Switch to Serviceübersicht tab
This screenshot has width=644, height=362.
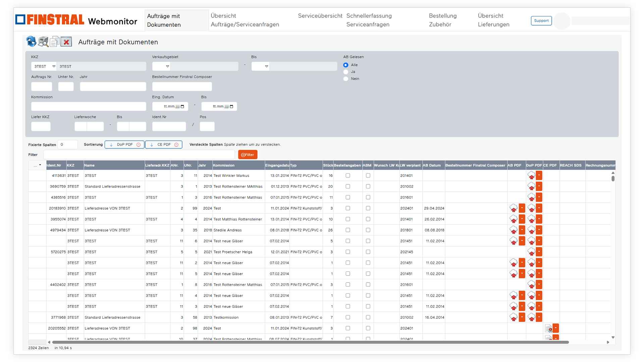tap(320, 16)
